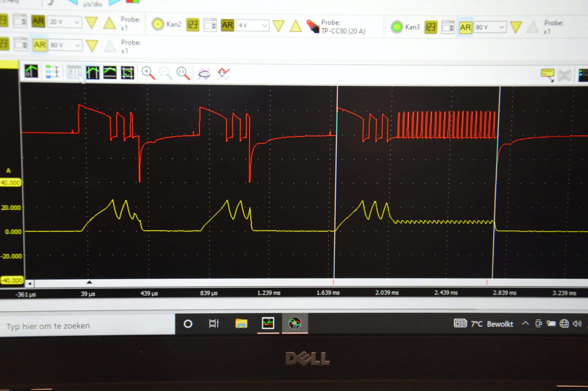Toggle AR on the unlabeled 80 V channel
The width and height of the screenshot is (588, 391).
pyautogui.click(x=39, y=45)
